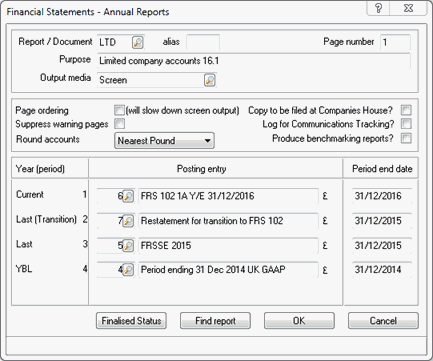
Task: Click the Current row label
Action: (x=30, y=194)
